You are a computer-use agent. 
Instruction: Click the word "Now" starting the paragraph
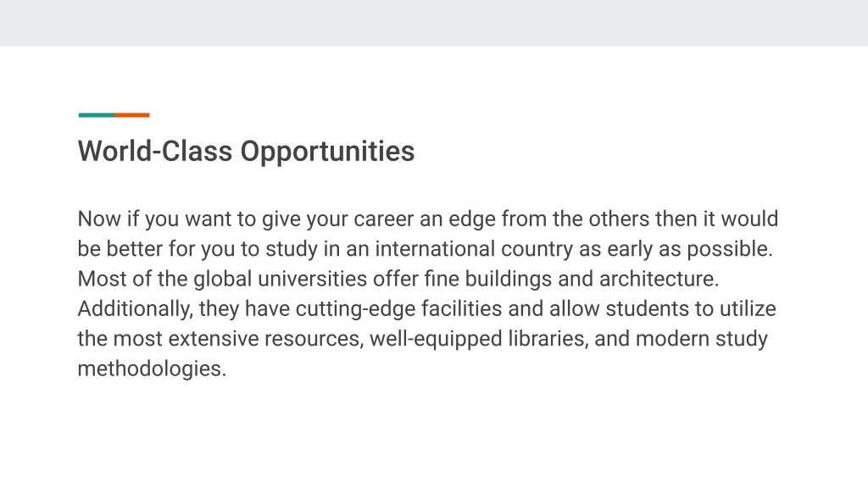99,219
